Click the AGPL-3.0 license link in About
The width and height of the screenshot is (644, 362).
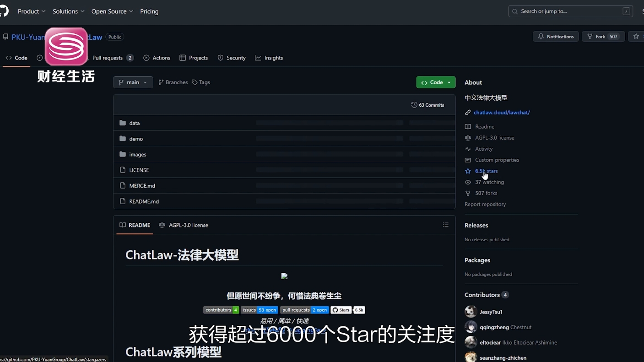(x=495, y=138)
